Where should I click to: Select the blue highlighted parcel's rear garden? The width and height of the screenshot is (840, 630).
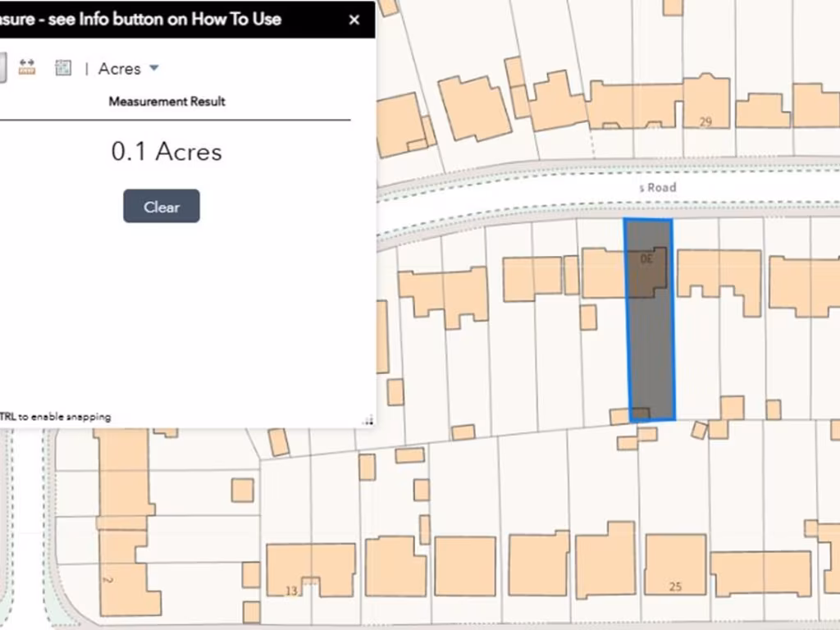tap(651, 361)
